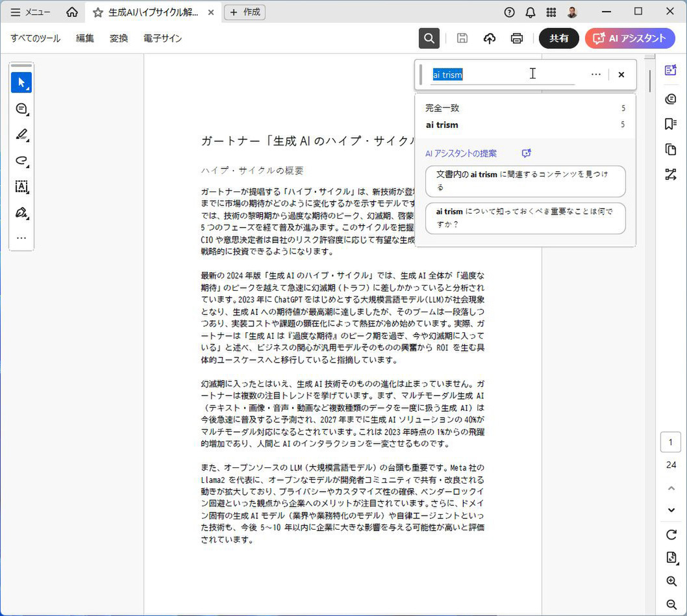Click the ai trism search input field

503,75
